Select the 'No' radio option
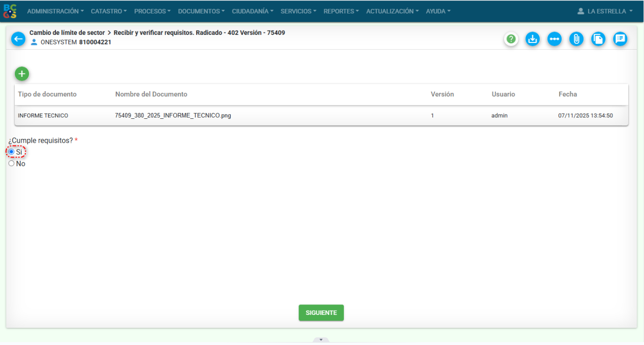This screenshot has height=345, width=644. (11, 164)
